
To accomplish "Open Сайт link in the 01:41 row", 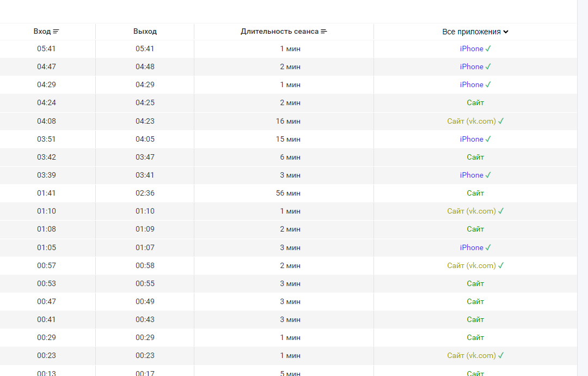I will [475, 193].
